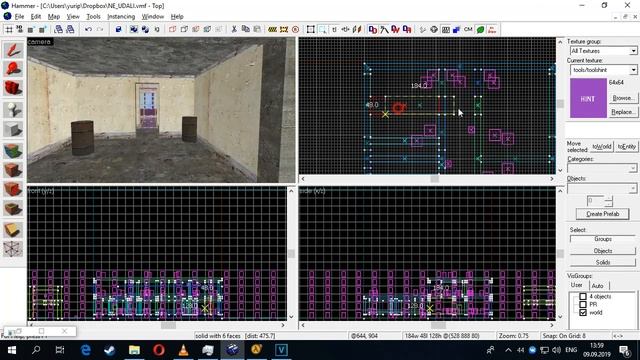Click the toEntity button
This screenshot has height=360, width=640.
(x=626, y=147)
